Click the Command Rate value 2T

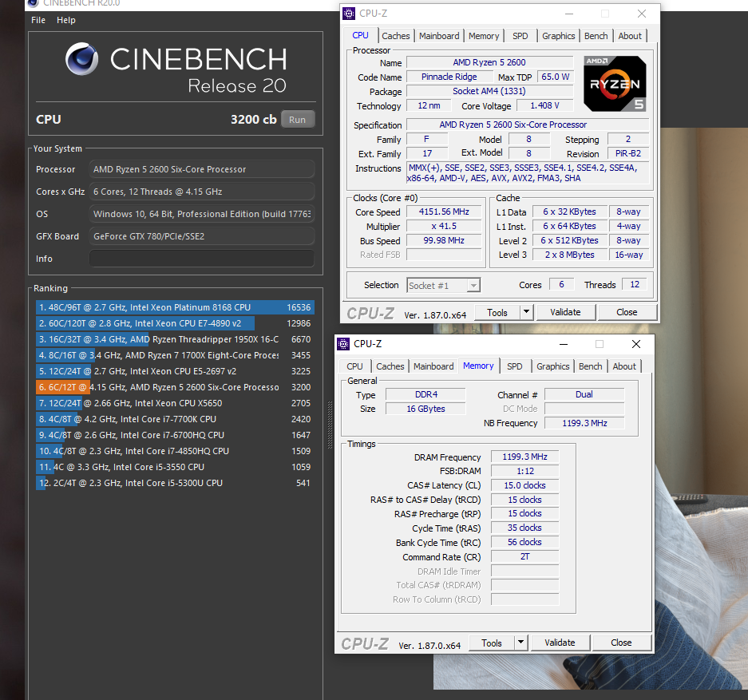tap(524, 556)
